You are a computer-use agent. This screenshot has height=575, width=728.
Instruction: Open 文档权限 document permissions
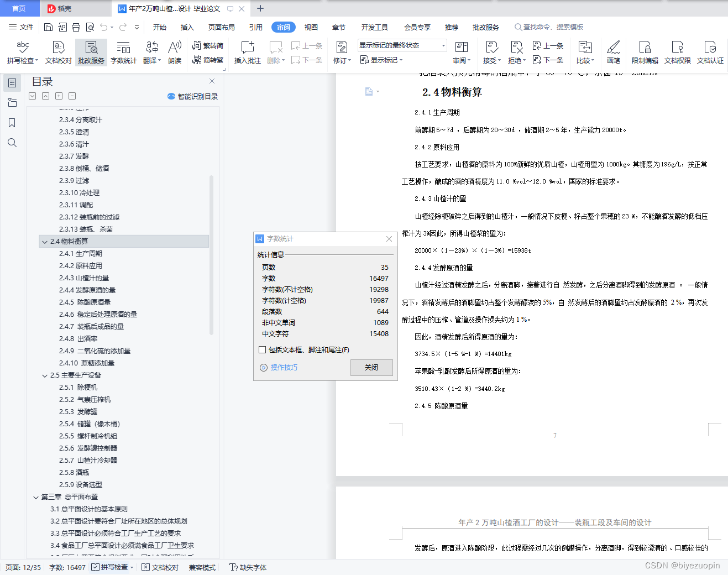tap(678, 53)
